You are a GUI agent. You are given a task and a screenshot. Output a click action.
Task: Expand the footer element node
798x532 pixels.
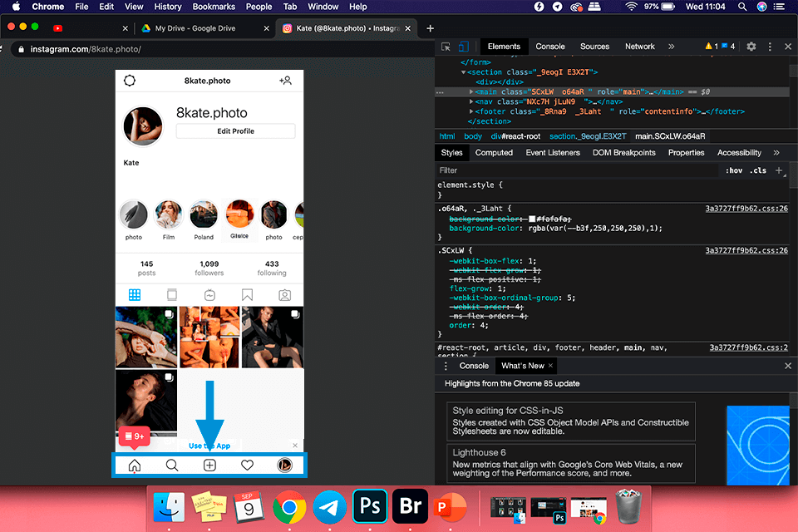coord(472,111)
